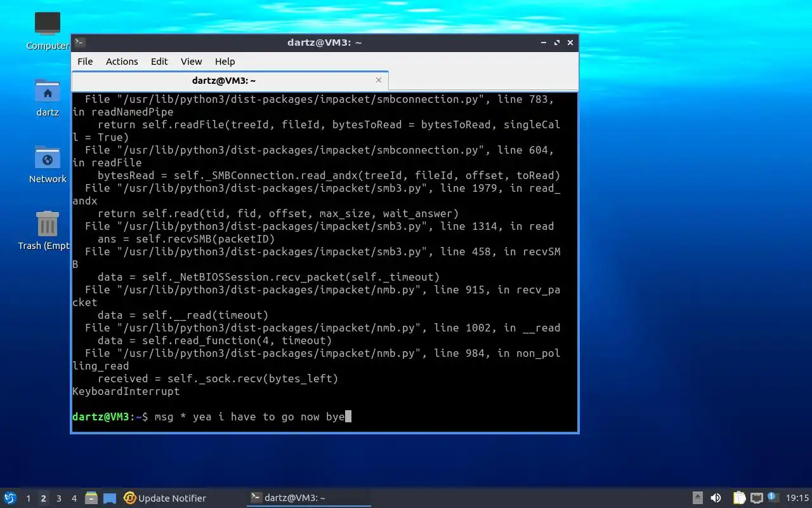812x508 pixels.
Task: Open the Help menu
Action: coord(225,62)
